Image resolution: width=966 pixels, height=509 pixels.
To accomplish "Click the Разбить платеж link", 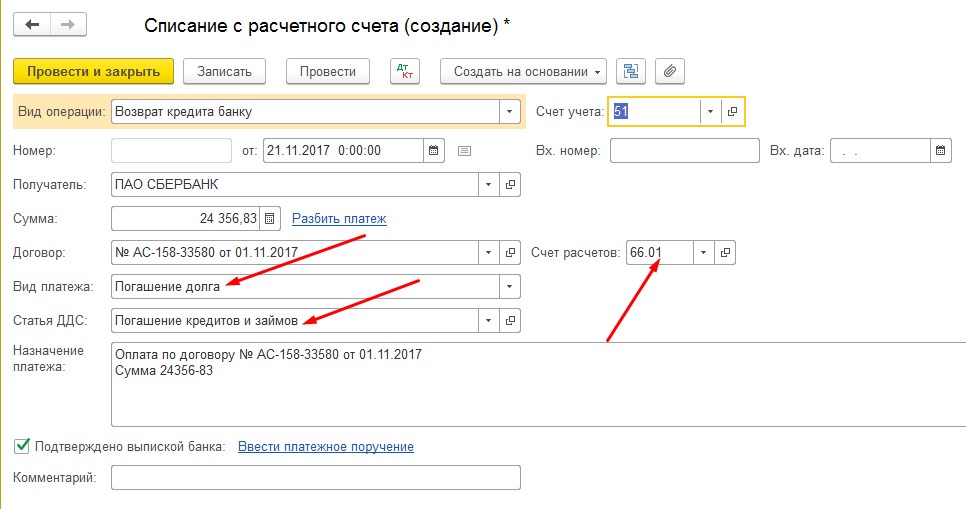I will (x=339, y=219).
